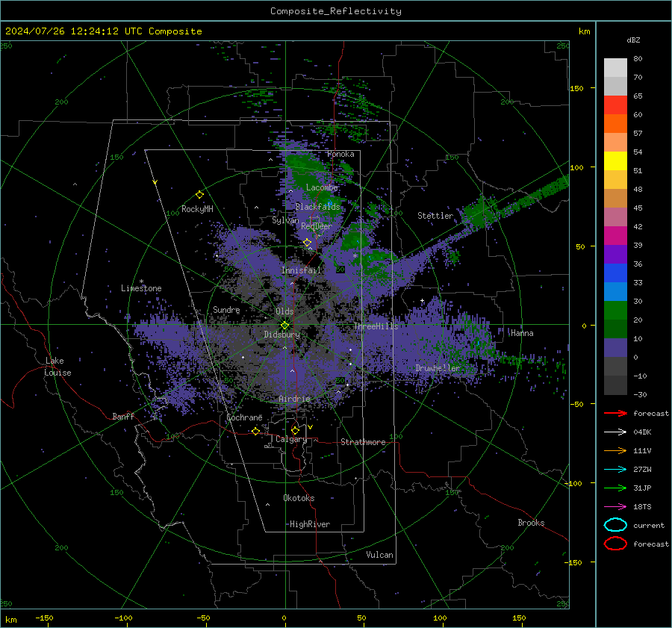Click the Airdrie city label

coord(294,399)
